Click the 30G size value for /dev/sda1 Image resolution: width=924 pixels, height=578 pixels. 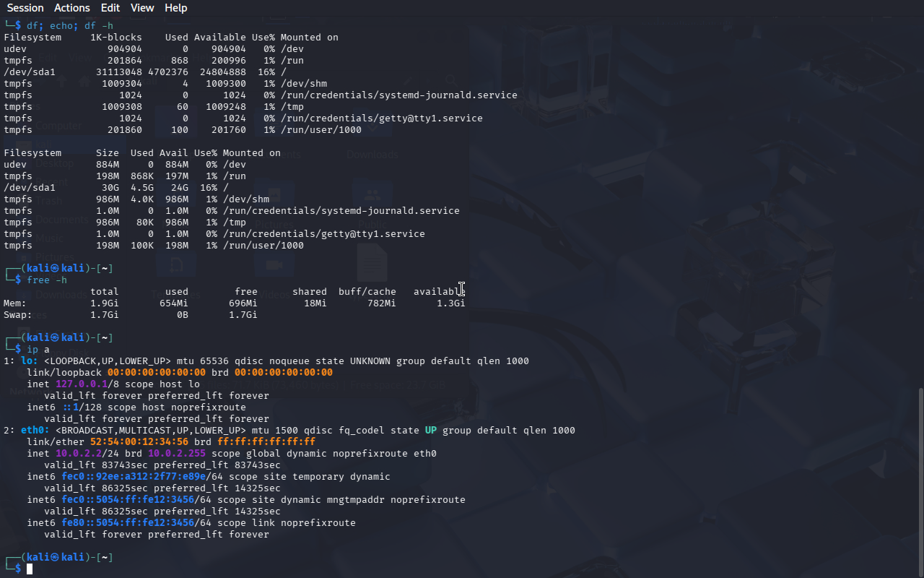[x=110, y=188]
